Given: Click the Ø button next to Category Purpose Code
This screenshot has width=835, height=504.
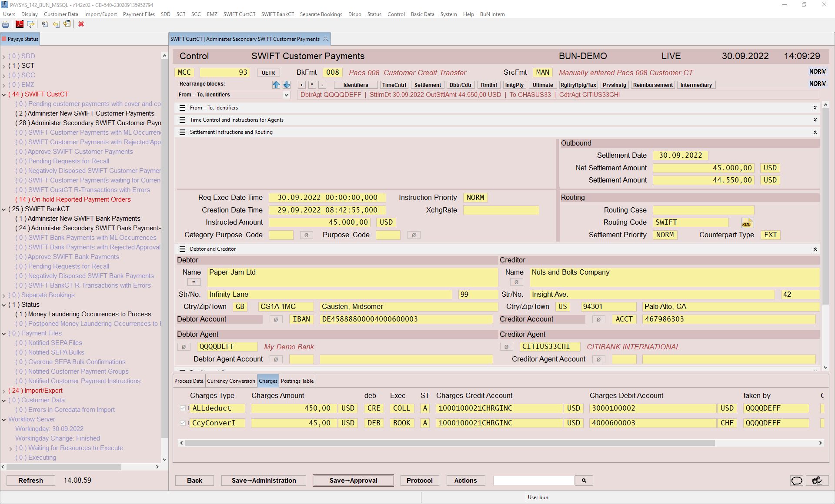Looking at the screenshot, I should pos(306,235).
